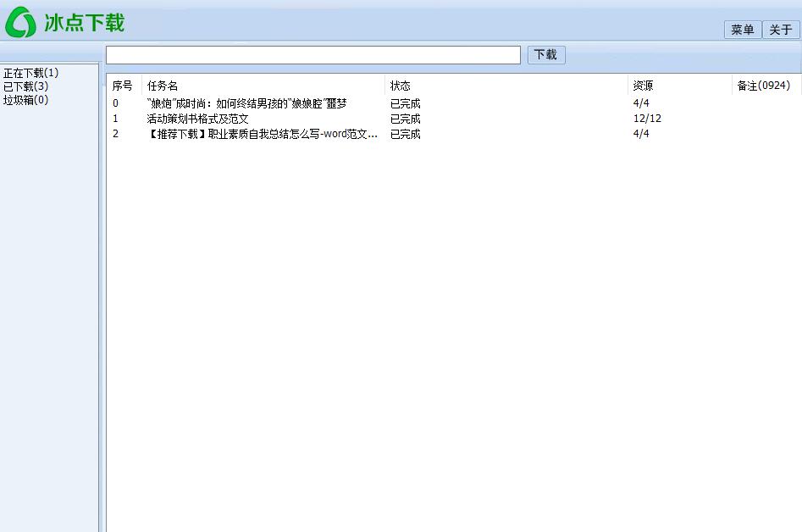This screenshot has height=532, width=802.
Task: Sort by the 状态 column header
Action: [x=400, y=86]
